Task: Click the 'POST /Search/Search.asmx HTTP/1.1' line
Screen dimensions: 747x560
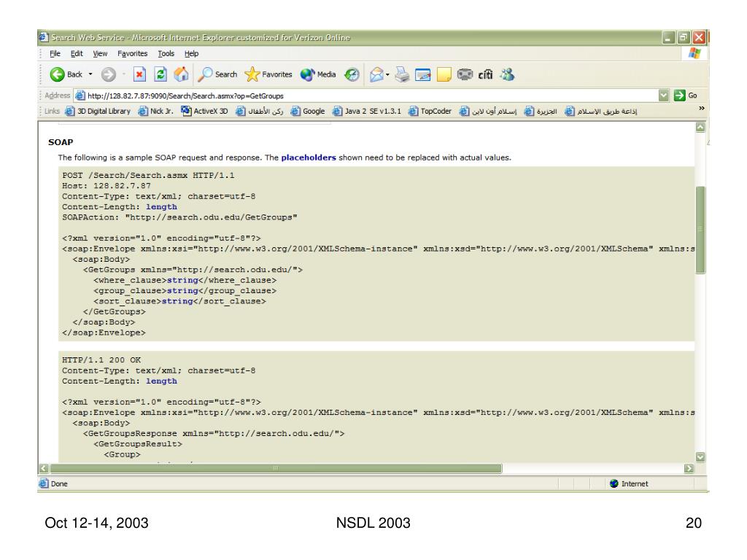Action: (x=148, y=175)
